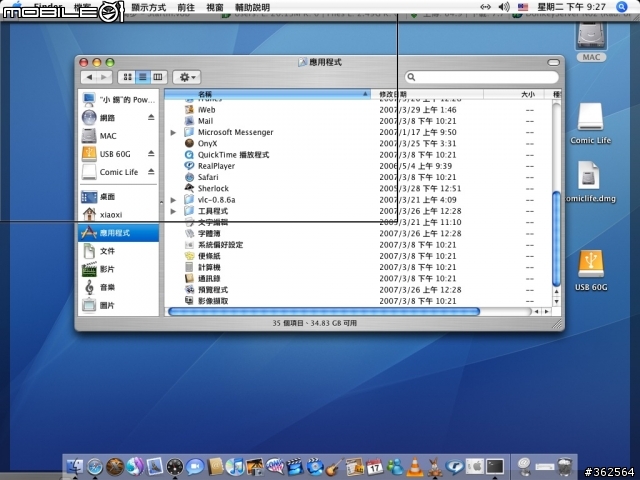Click the vertical scrollbar thumb
The width and height of the screenshot is (640, 480).
556,239
